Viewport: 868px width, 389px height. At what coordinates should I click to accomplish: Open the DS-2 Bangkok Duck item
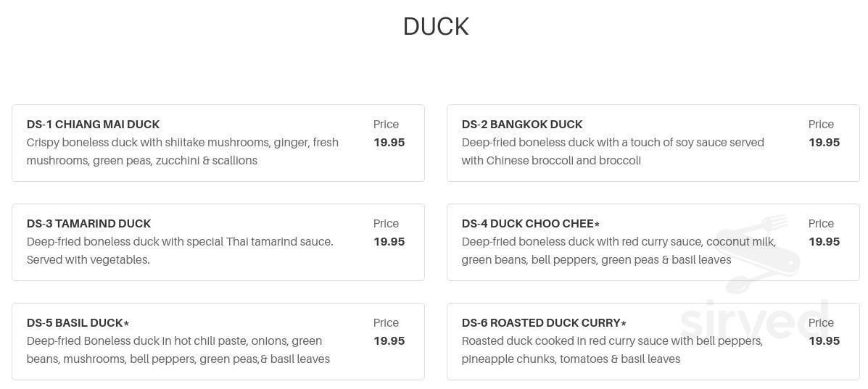coord(653,143)
